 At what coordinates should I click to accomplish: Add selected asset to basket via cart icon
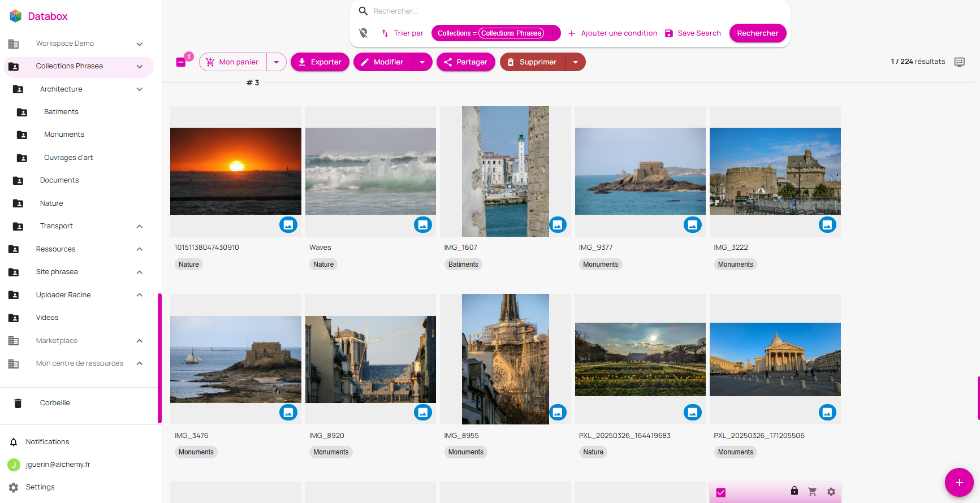[x=812, y=492]
